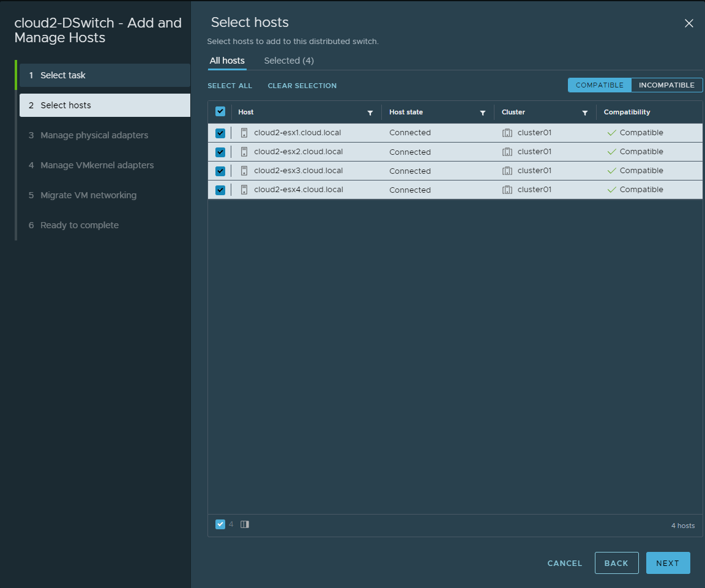This screenshot has width=705, height=588.
Task: Click Connected state for cloud2-esx2
Action: point(410,152)
